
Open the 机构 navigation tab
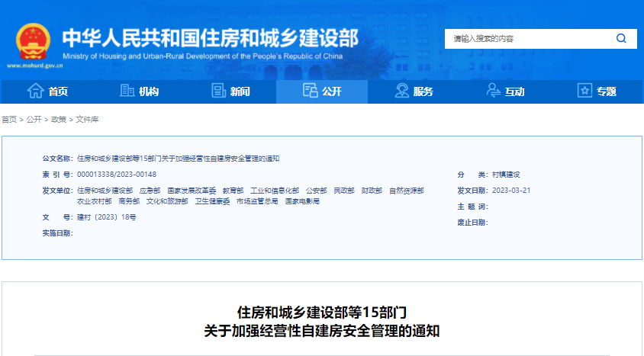(x=139, y=91)
